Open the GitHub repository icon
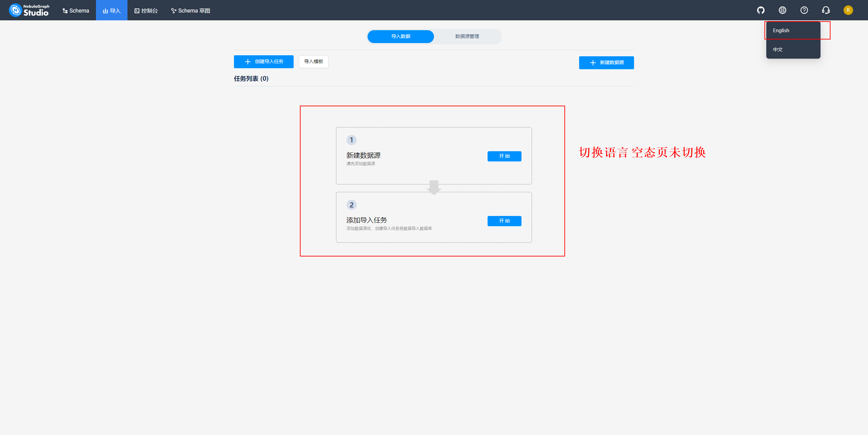Image resolution: width=868 pixels, height=435 pixels. 761,10
